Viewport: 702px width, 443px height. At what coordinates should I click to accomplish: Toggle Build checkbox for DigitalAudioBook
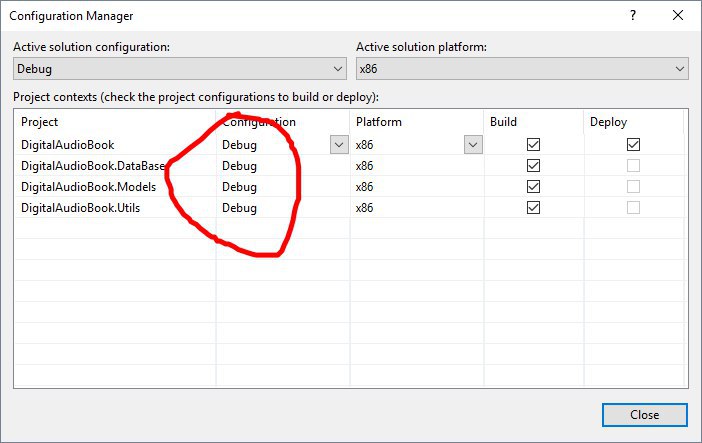[533, 145]
